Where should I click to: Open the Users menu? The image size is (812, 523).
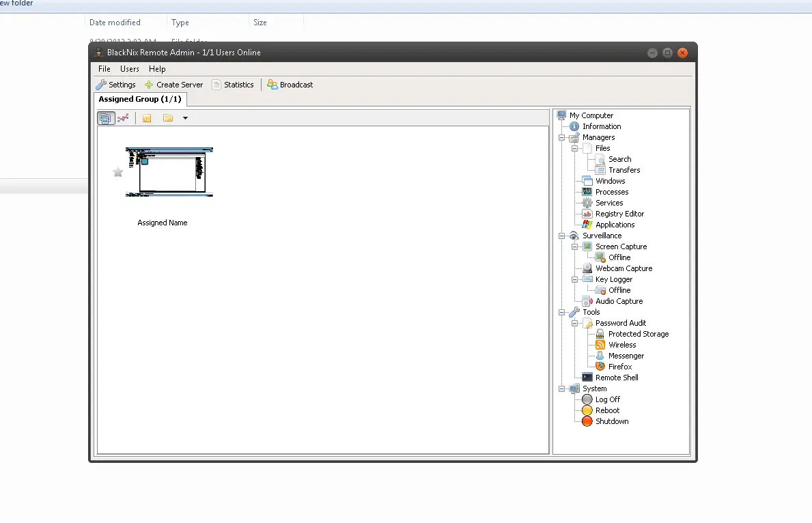[x=129, y=68]
